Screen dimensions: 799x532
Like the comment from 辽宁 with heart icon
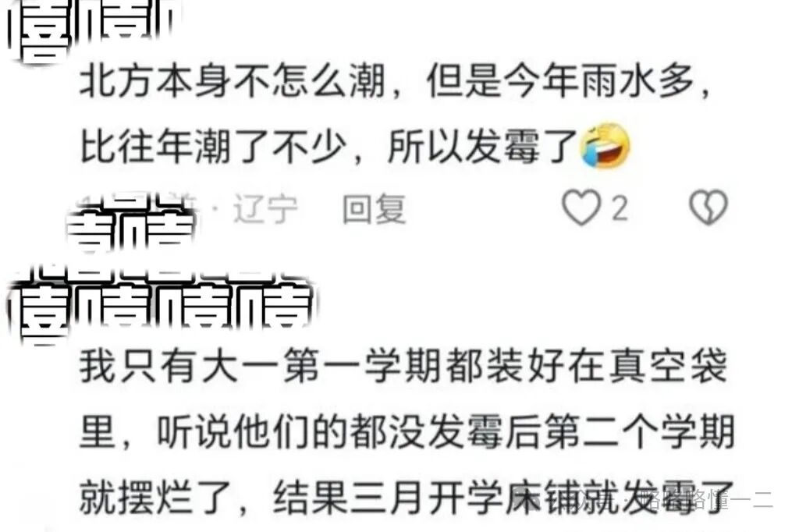tap(581, 207)
